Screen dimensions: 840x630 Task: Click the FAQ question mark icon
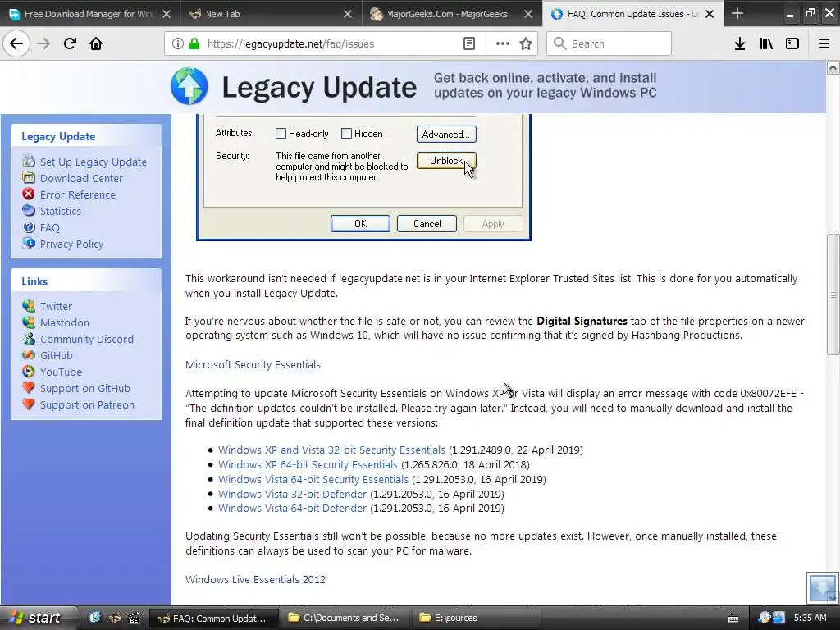[29, 227]
